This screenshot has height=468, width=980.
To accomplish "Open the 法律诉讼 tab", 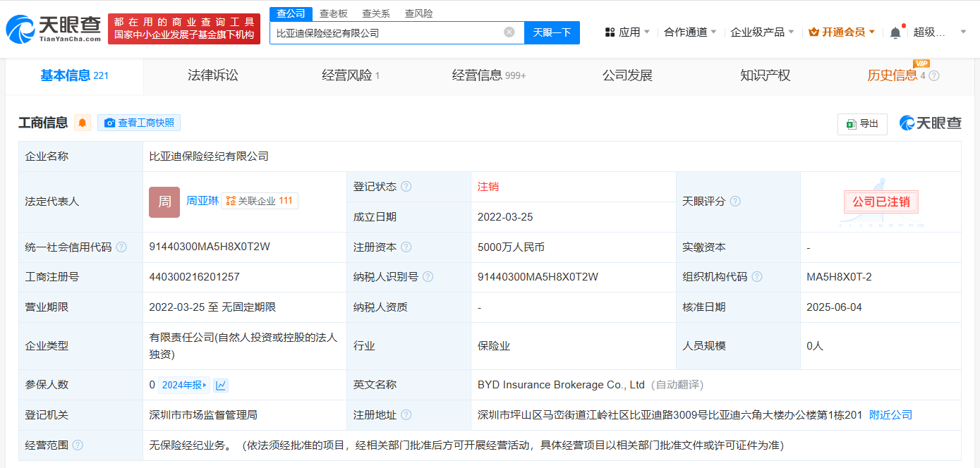I will pyautogui.click(x=213, y=76).
